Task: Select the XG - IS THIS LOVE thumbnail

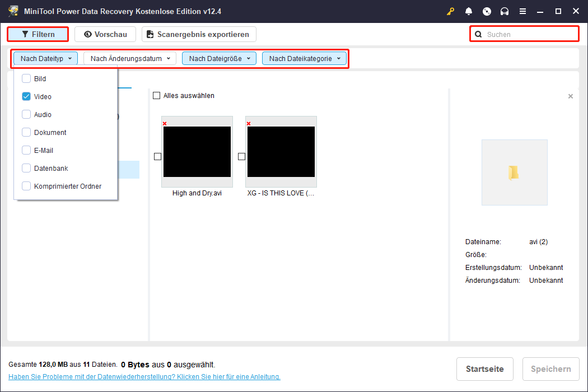Action: tap(281, 152)
